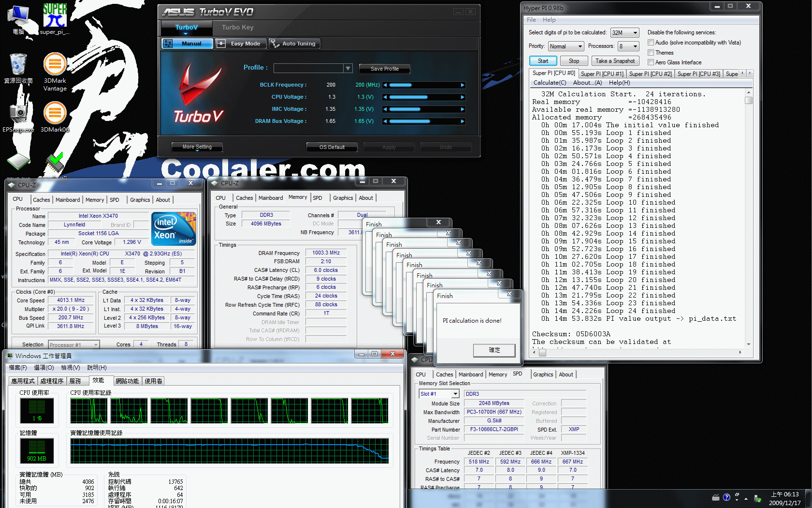
Task: Open the Profile dropdown in TurboV
Action: coord(348,68)
